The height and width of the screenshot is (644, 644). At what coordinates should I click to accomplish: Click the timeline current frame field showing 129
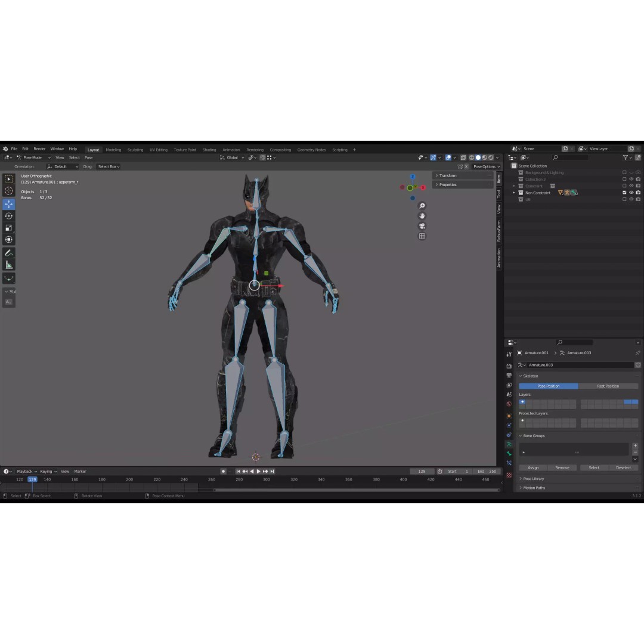coord(422,472)
